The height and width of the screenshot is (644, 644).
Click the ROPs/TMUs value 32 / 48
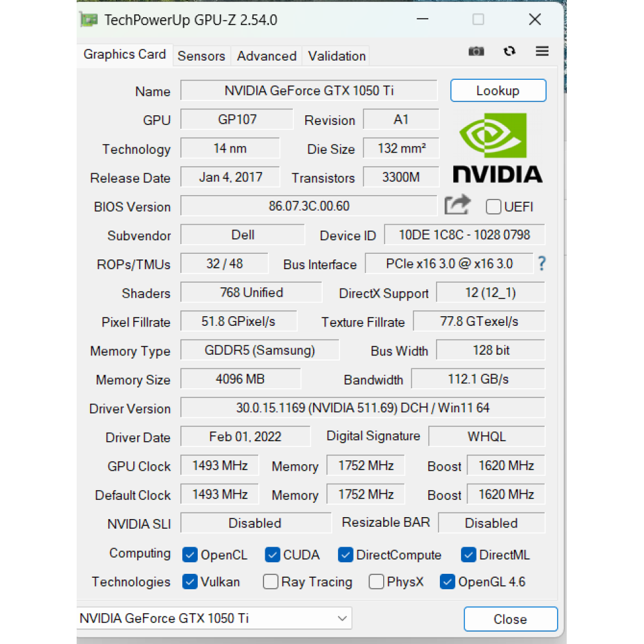(x=224, y=263)
